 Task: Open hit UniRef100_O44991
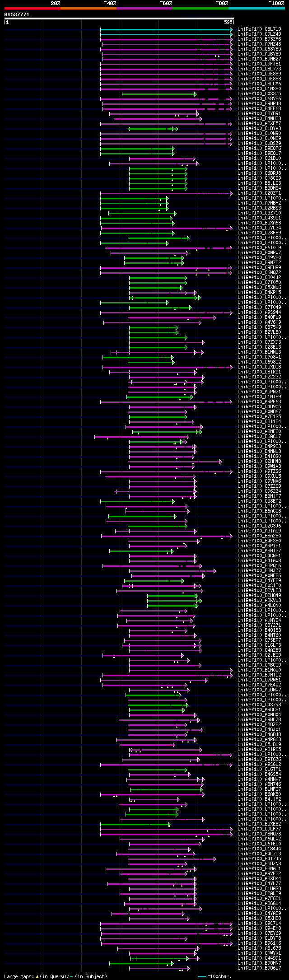pyautogui.click(x=259, y=958)
